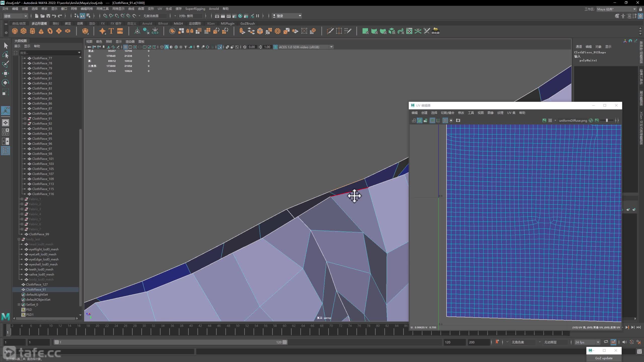Screen dimensions: 644x362
Task: Expand the ClothPiece_91 group node
Action: pos(25,118)
